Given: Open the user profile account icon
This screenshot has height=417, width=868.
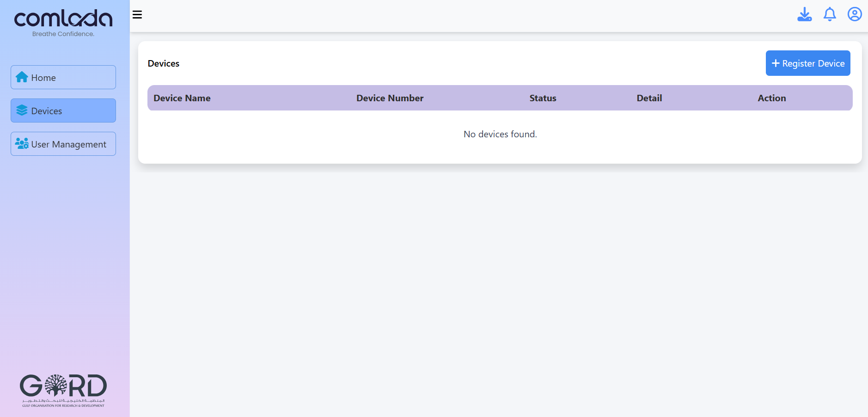Looking at the screenshot, I should [x=854, y=14].
